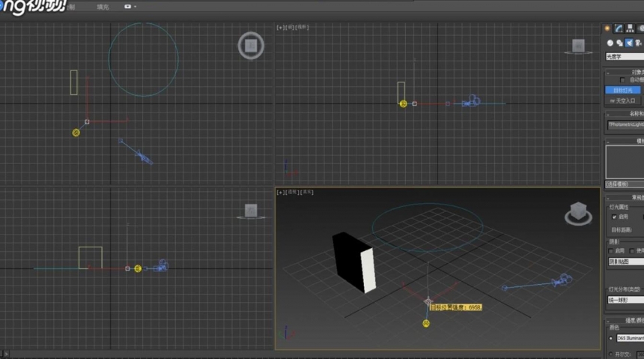Open the 统一球形 light distribution dropdown
Viewport: 644px width, 359px height.
(626, 301)
